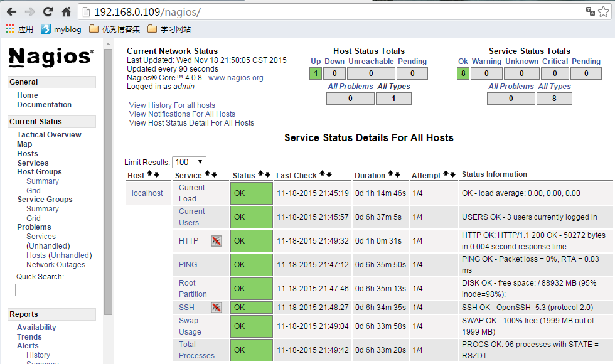This screenshot has height=364, width=615.
Task: Open Network Outages under Problems
Action: click(56, 265)
